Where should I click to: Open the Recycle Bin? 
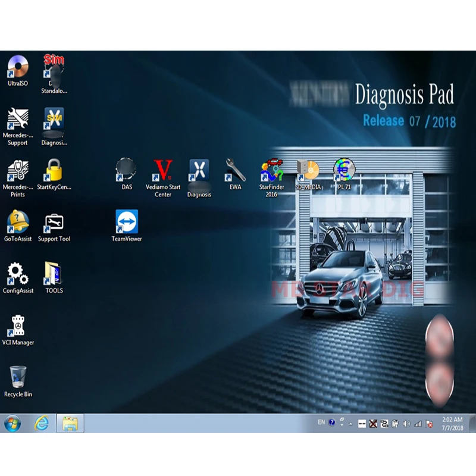[18, 381]
